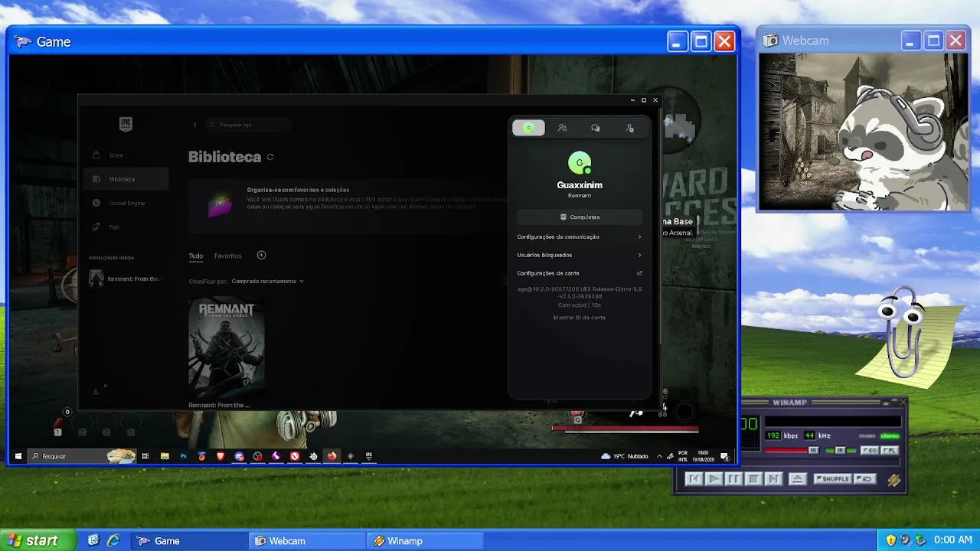Open the friends tab in social panel
The width and height of the screenshot is (980, 551).
tap(563, 128)
